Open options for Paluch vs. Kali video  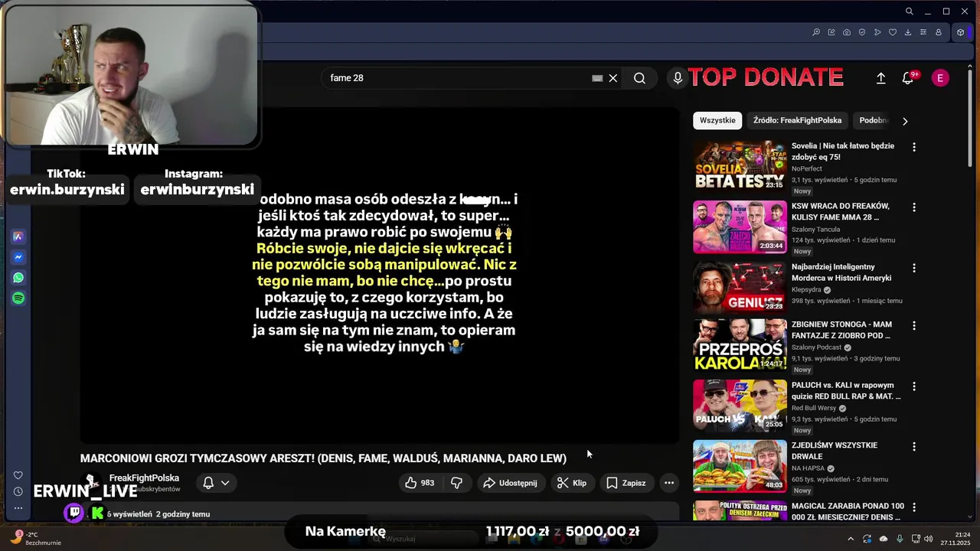point(913,386)
